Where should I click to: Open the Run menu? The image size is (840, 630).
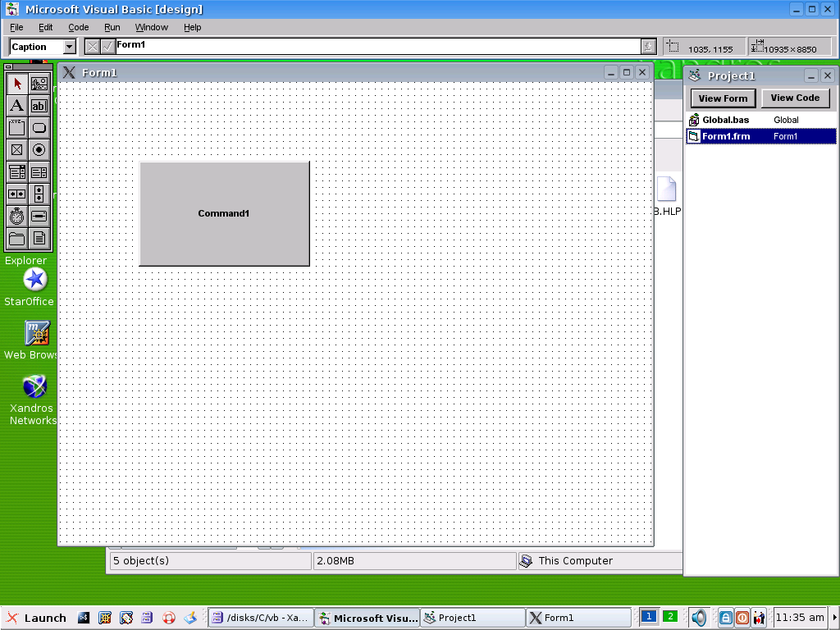[112, 27]
